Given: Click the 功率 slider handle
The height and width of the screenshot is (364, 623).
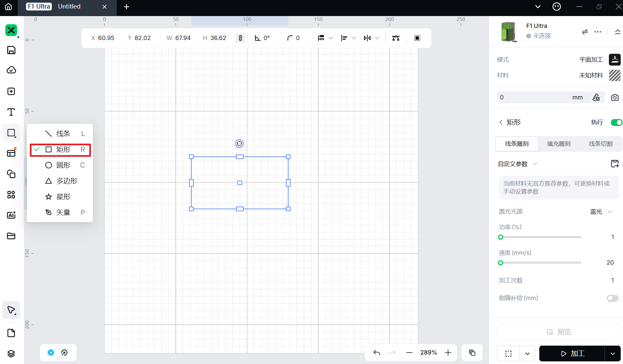Looking at the screenshot, I should coord(501,237).
